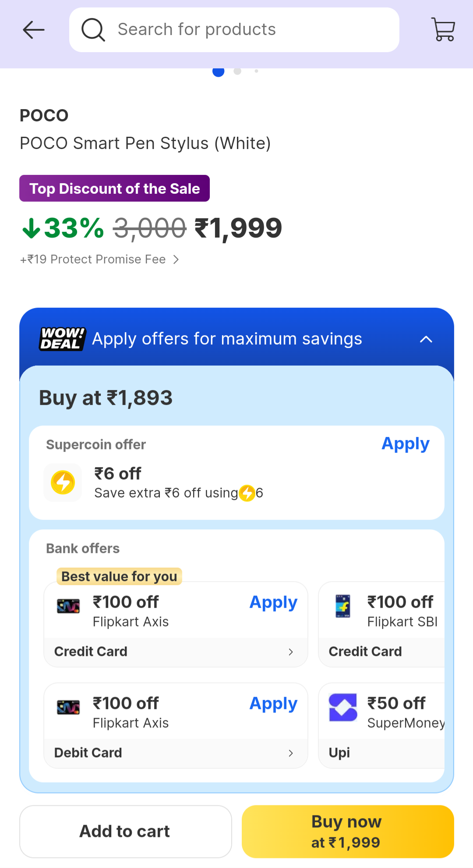
Task: Tap the SuperMoney logo icon
Action: point(343,707)
